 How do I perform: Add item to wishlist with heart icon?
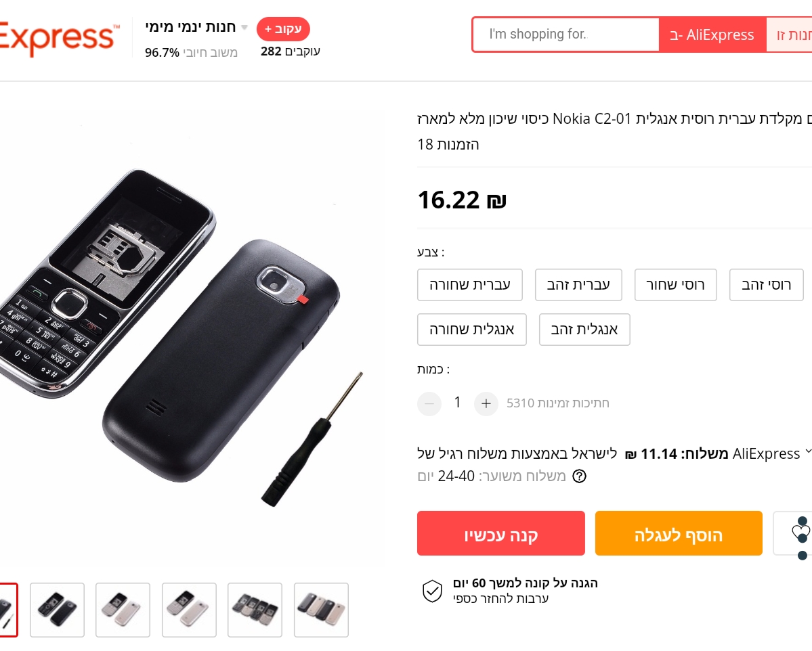coord(799,533)
